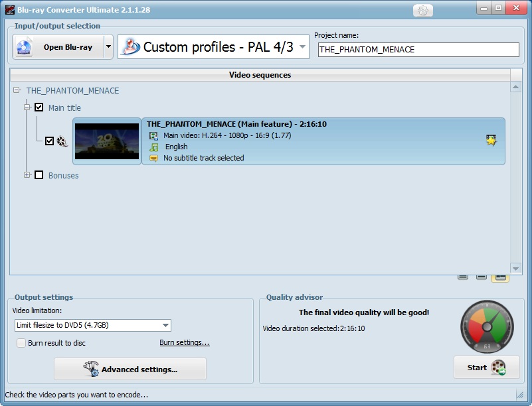Click the main feature title with 2:16:10 duration
The image size is (532, 406).
point(236,124)
